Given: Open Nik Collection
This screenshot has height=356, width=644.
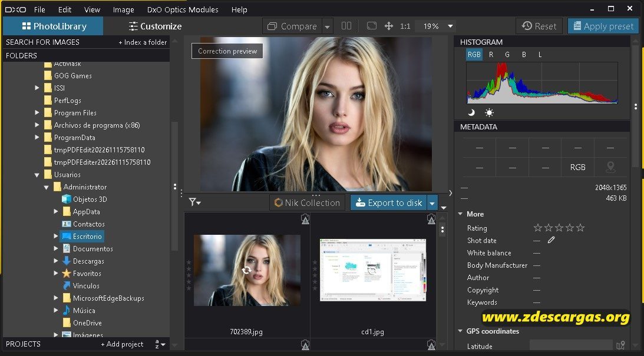Looking at the screenshot, I should tap(307, 202).
